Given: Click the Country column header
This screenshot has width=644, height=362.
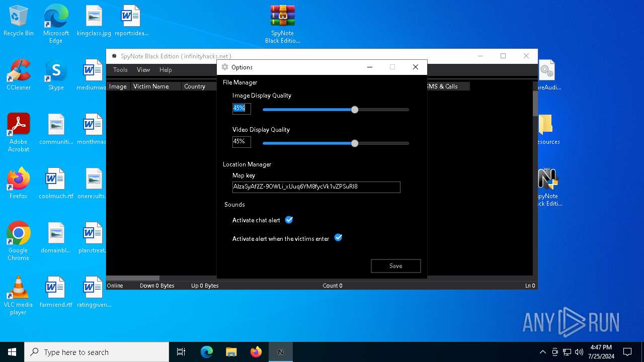Looking at the screenshot, I should 199,86.
